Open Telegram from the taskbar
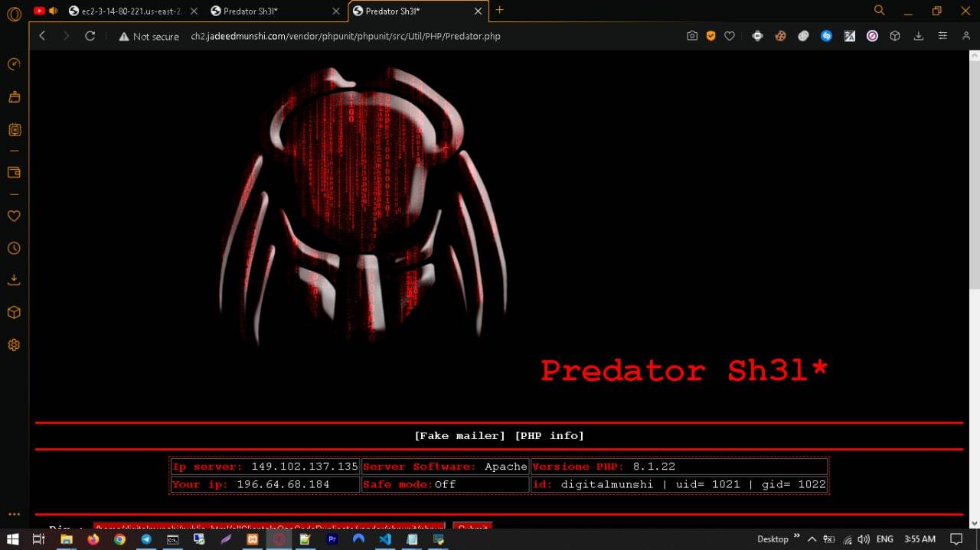 coord(146,539)
